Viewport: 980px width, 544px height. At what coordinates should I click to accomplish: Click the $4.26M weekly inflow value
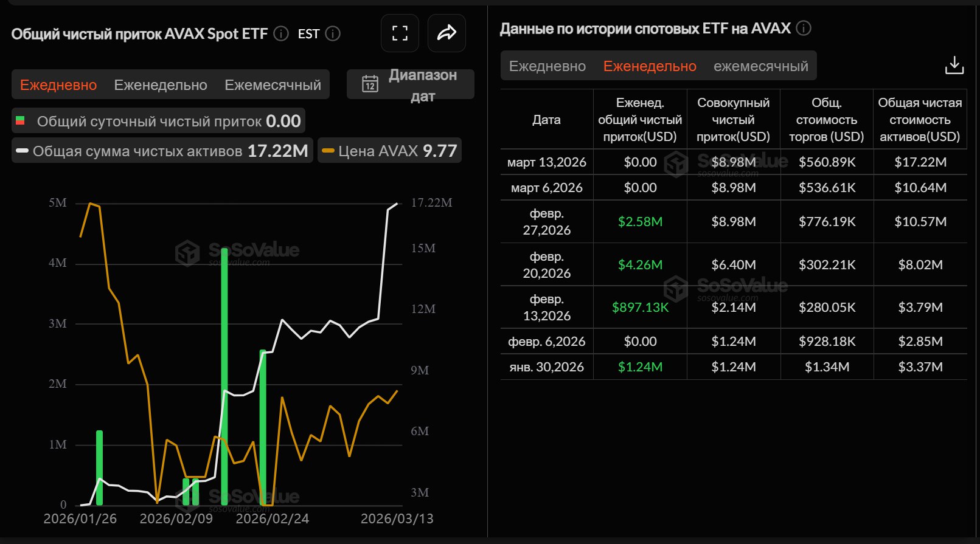click(640, 265)
